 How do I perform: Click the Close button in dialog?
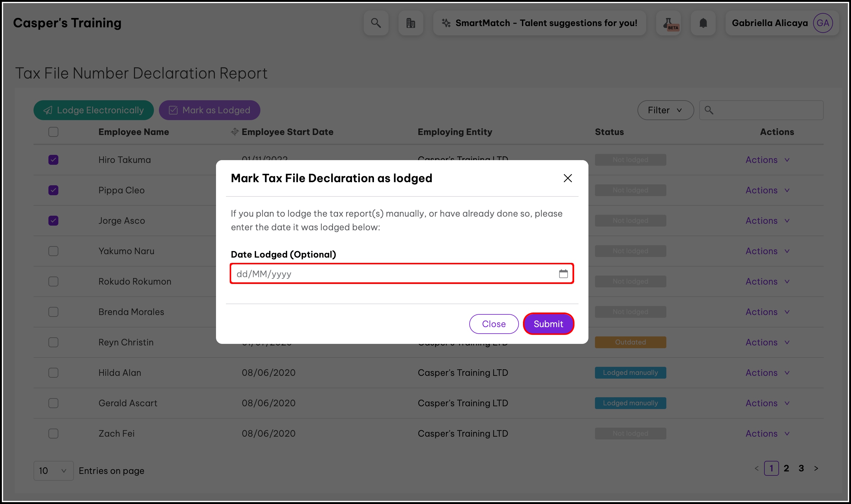coord(493,324)
